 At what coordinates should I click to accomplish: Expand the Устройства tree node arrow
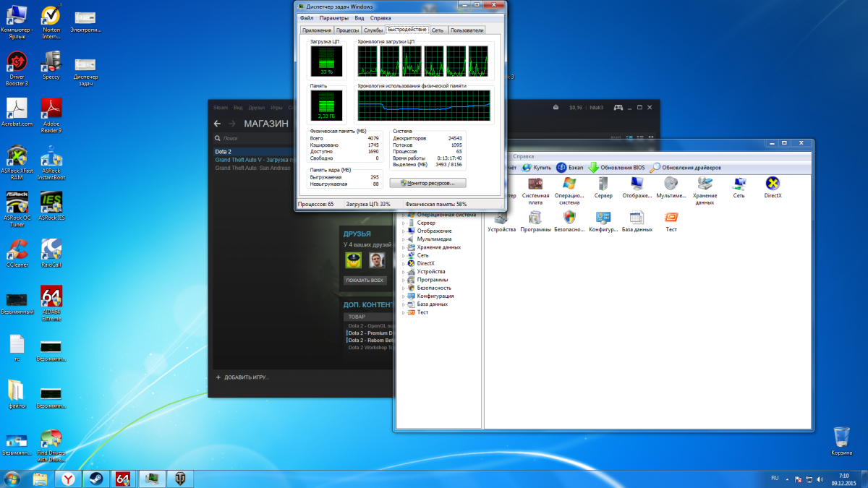[404, 272]
